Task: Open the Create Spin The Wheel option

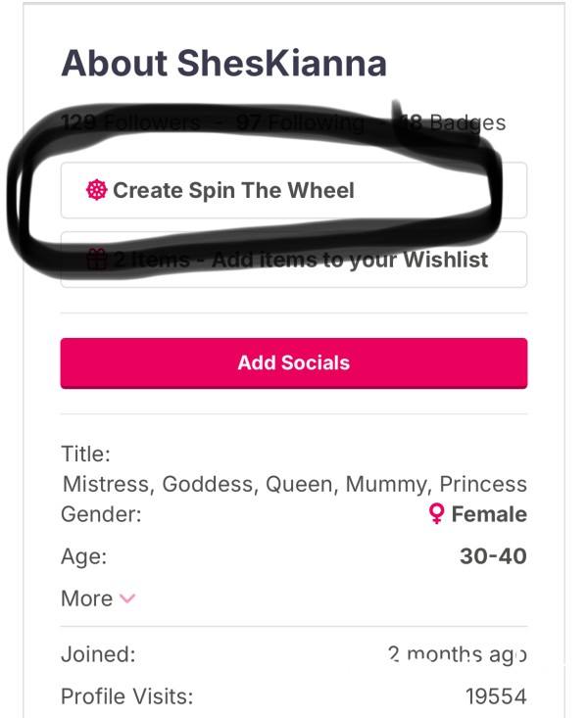Action: [294, 190]
